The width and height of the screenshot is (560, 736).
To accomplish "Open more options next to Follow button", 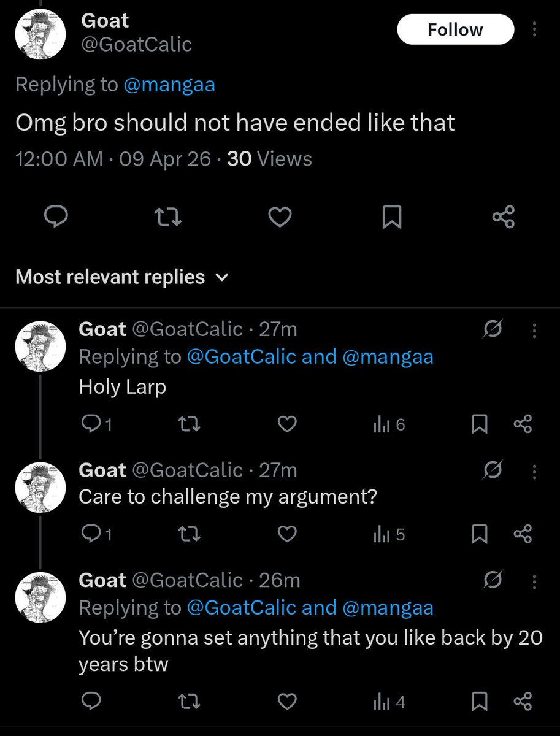I will tap(535, 29).
